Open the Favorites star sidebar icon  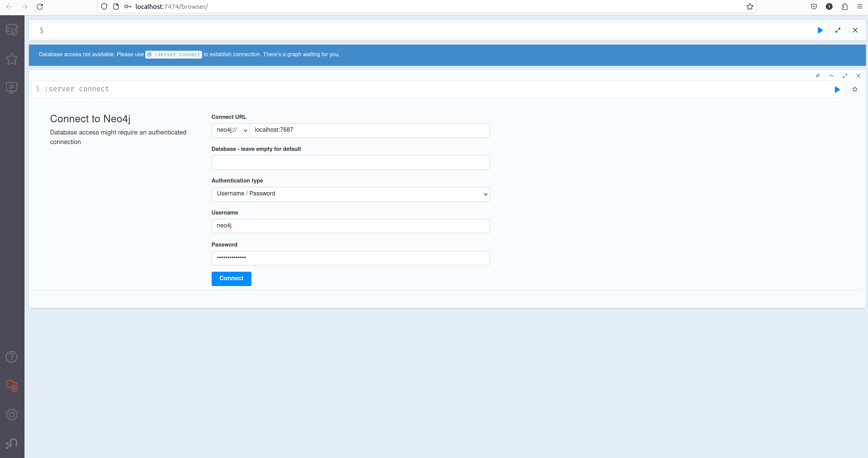[x=12, y=59]
